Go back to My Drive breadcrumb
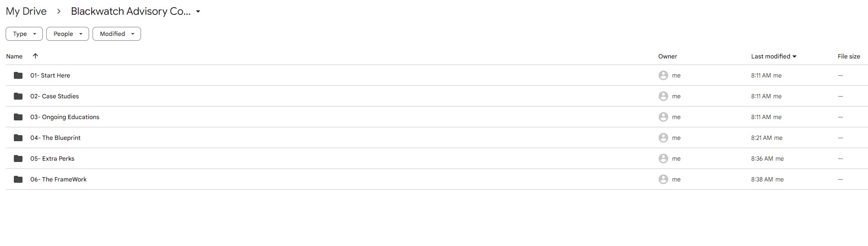Viewport: 868px width, 246px height. [26, 11]
